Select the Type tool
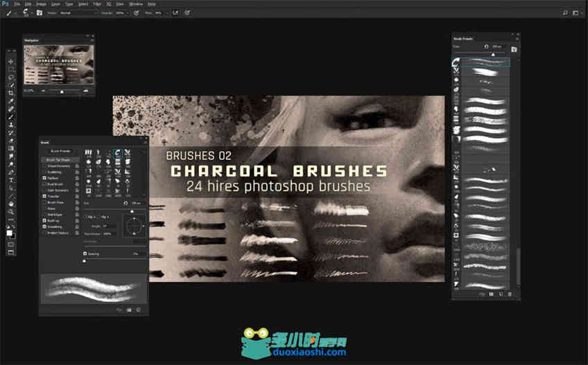The width and height of the screenshot is (588, 365). (x=11, y=180)
